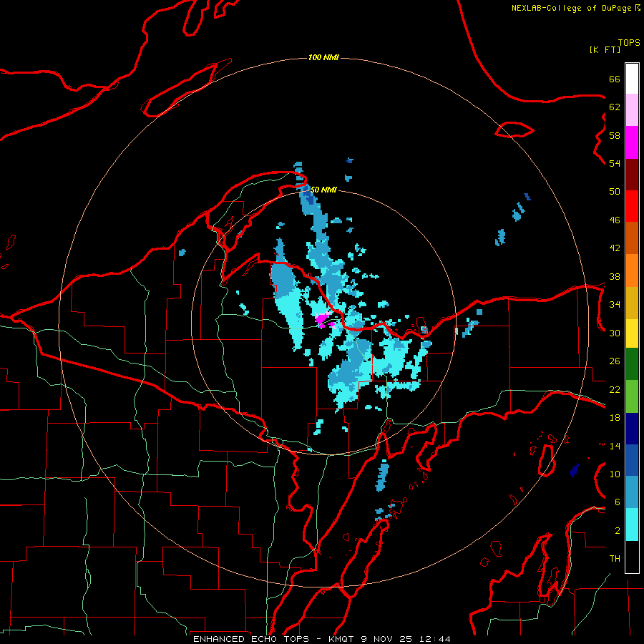Screen dimensions: 644x644
Task: Click the dark navy echo blob at lower right
Action: (575, 470)
